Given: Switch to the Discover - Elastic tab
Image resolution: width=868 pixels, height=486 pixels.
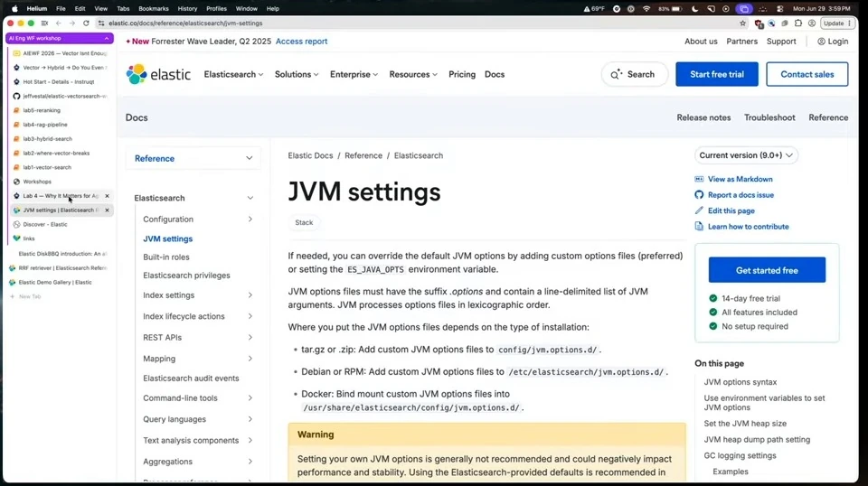Looking at the screenshot, I should click(x=61, y=224).
